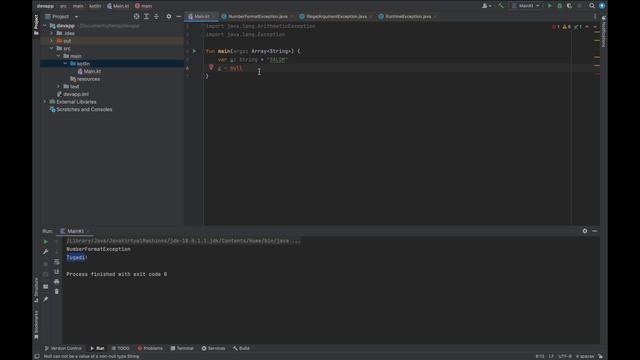The height and width of the screenshot is (360, 640).
Task: Open Problems tool window
Action: tap(150, 348)
